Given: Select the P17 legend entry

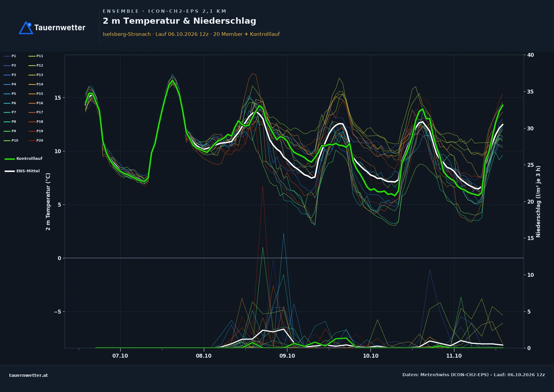Looking at the screenshot, I should pos(36,112).
